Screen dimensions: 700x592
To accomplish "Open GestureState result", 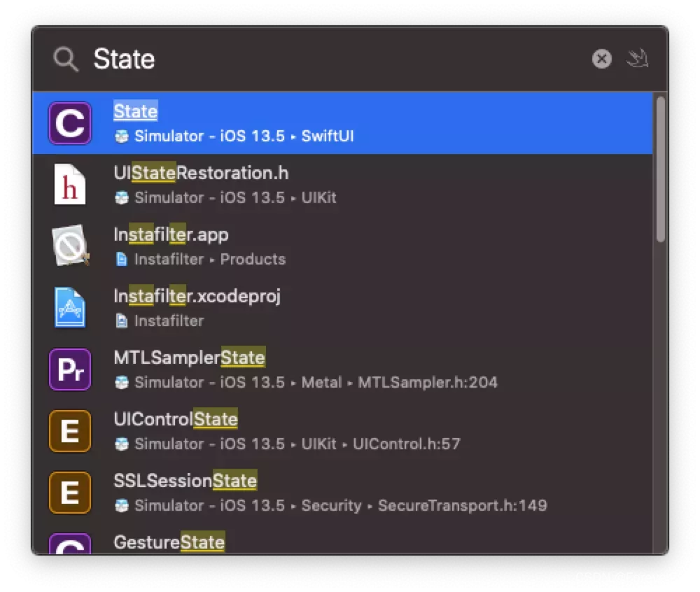I will pyautogui.click(x=342, y=540).
